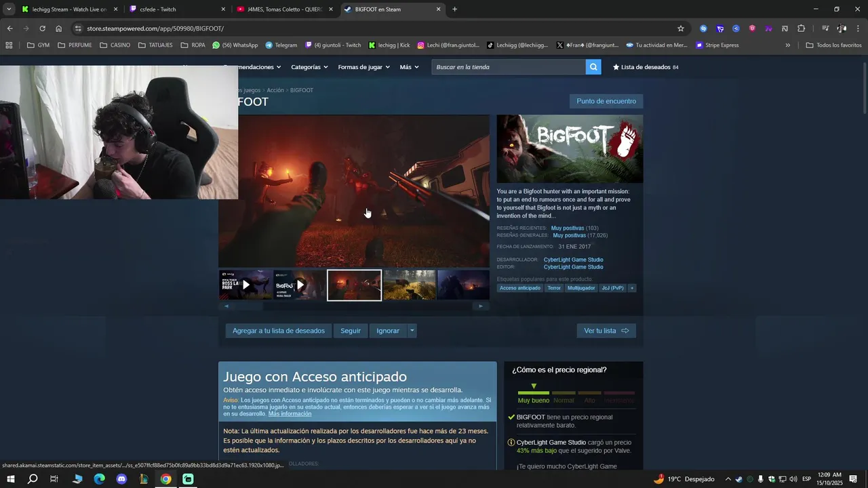
Task: Open Windows taskbar search
Action: tap(33, 479)
